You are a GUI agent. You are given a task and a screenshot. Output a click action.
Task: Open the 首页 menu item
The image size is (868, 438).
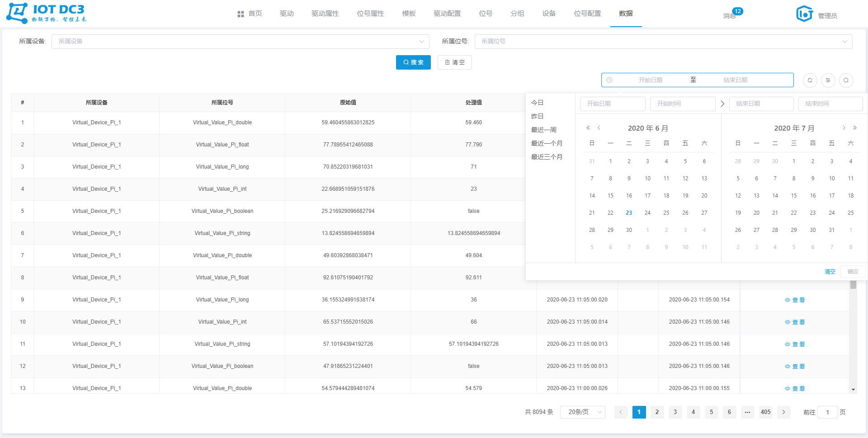[250, 14]
